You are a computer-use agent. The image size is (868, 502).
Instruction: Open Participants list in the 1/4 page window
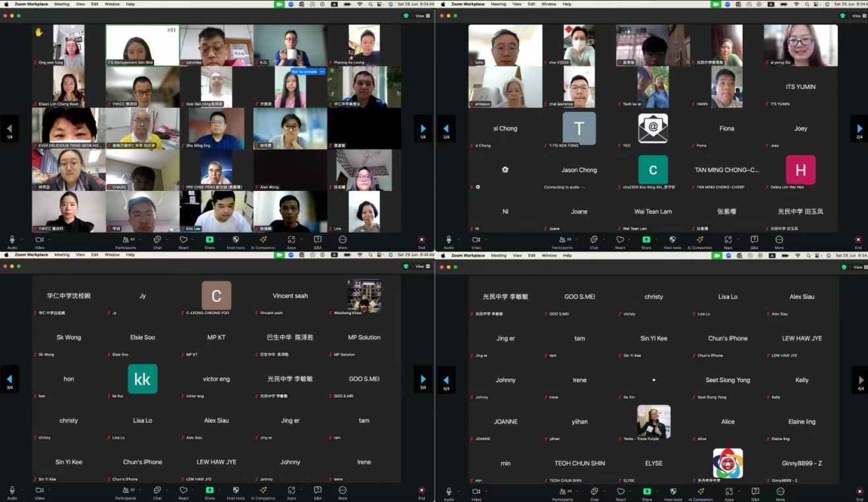coord(125,240)
